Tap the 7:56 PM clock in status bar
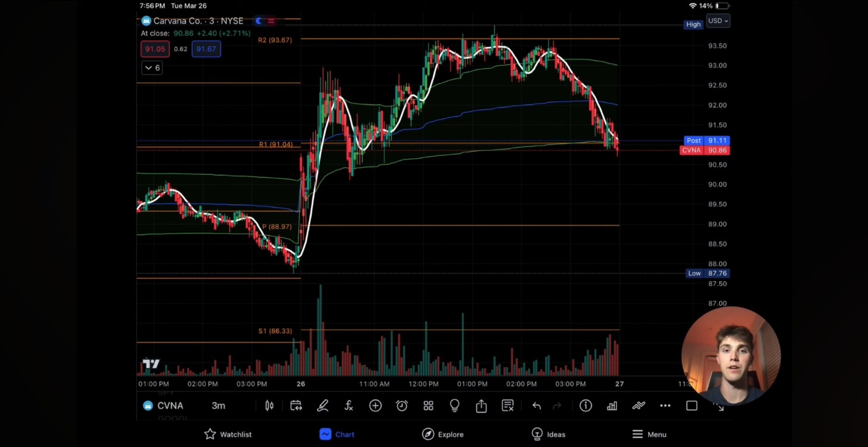868x447 pixels. [x=152, y=5]
